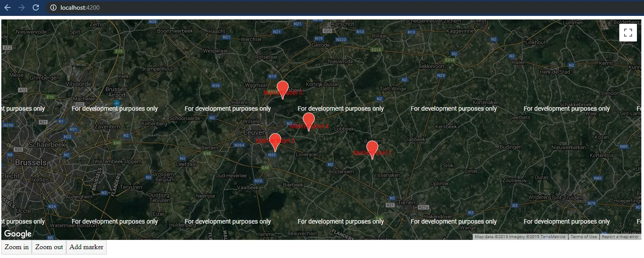Screen dimensions: 644x258
Task: Click the Boortmeerbeek label on the map
Action: tap(175, 31)
